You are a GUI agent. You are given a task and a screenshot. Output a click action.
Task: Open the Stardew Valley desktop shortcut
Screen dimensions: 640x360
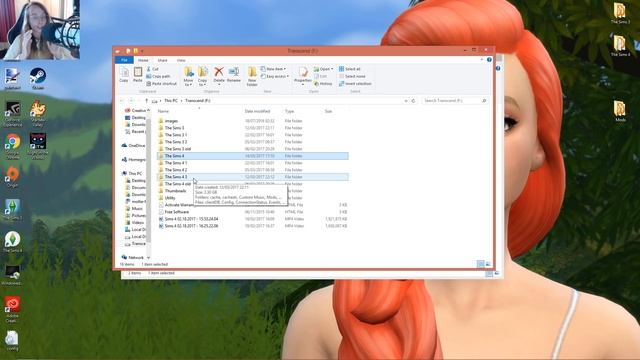click(x=38, y=114)
